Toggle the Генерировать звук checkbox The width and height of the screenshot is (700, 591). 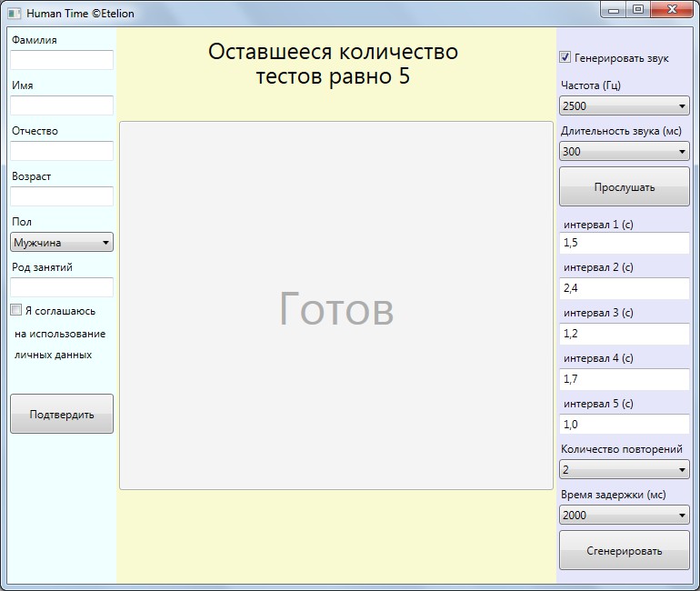(565, 57)
